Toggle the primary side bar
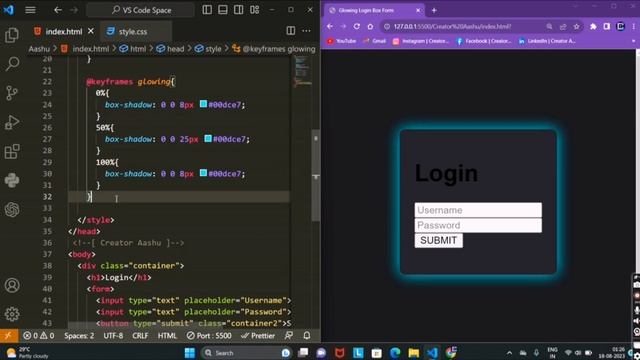This screenshot has width=640, height=360. point(207,10)
